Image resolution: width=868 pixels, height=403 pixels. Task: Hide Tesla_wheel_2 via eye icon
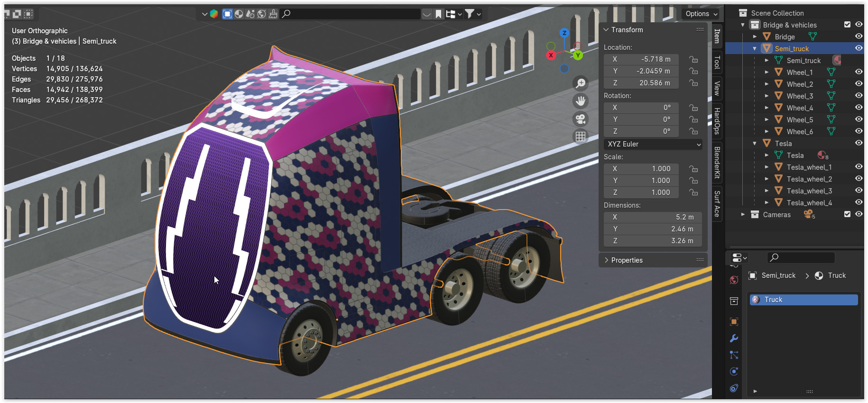tap(859, 178)
